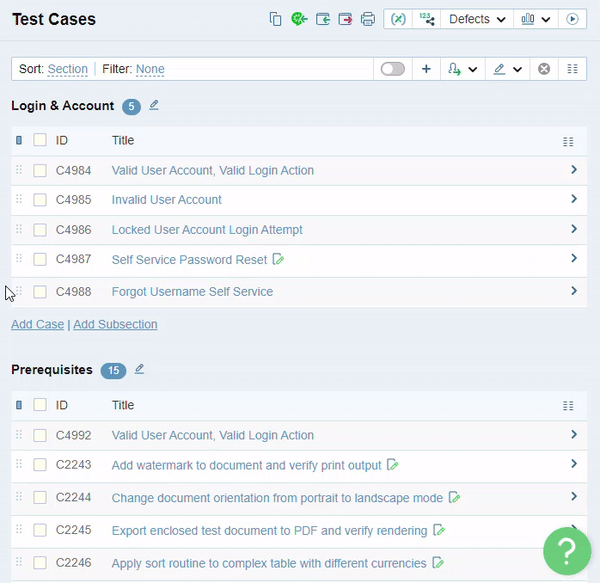Viewport: 600px width, 583px height.
Task: Click the clear filter X icon
Action: 544,69
